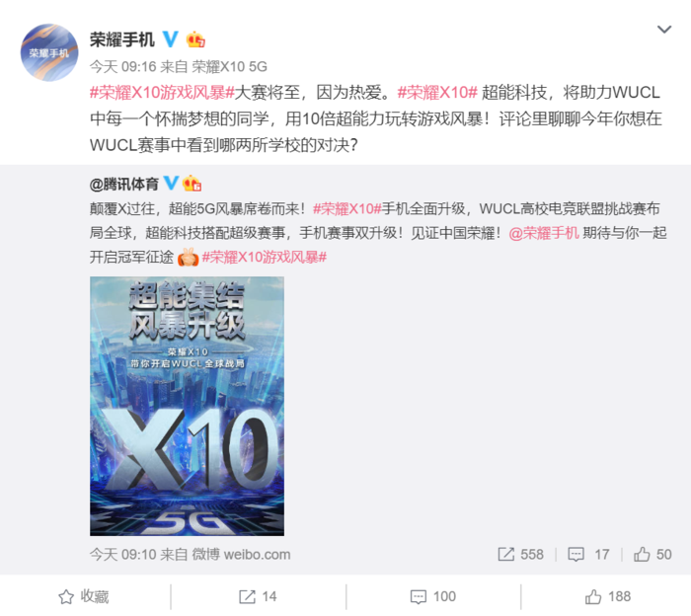This screenshot has height=616, width=691.
Task: Open the #荣耀X10游戏风暴# tag after the emoji
Action: [265, 257]
